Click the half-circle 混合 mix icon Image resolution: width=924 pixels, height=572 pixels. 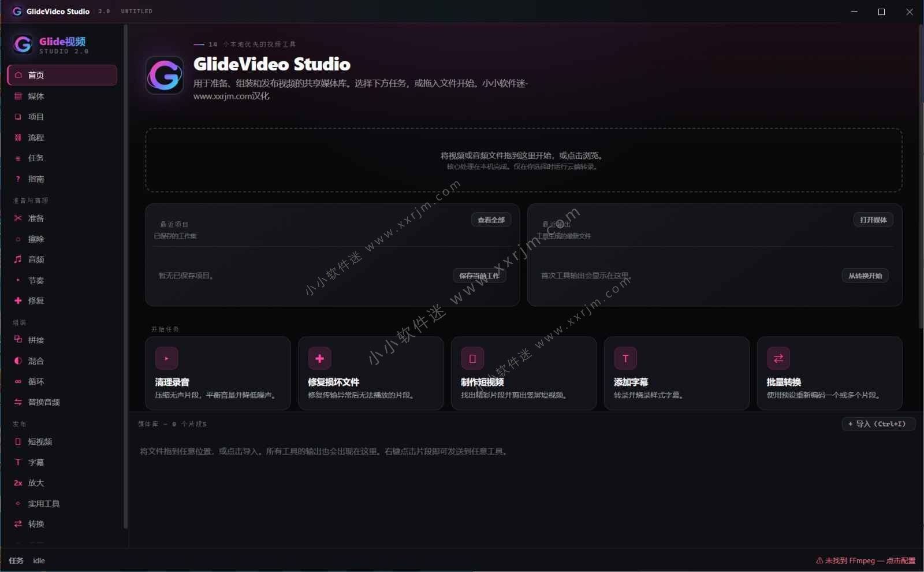tap(18, 361)
